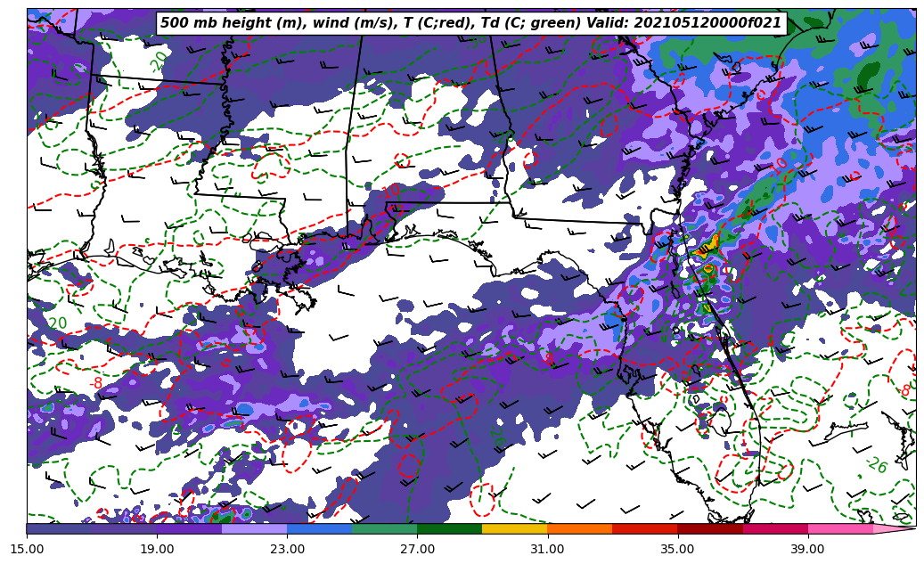Click the red -8 label at far right edge
Viewport: 924px width, 564px height.
tap(904, 390)
